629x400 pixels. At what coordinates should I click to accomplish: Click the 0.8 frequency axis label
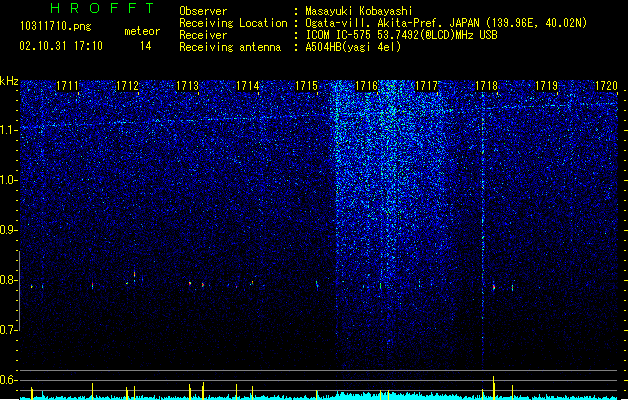(9, 280)
